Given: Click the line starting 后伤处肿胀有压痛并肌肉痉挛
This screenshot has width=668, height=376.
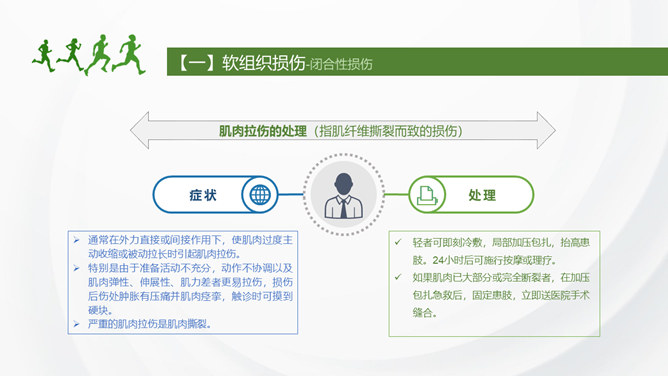Looking at the screenshot, I should [190, 296].
